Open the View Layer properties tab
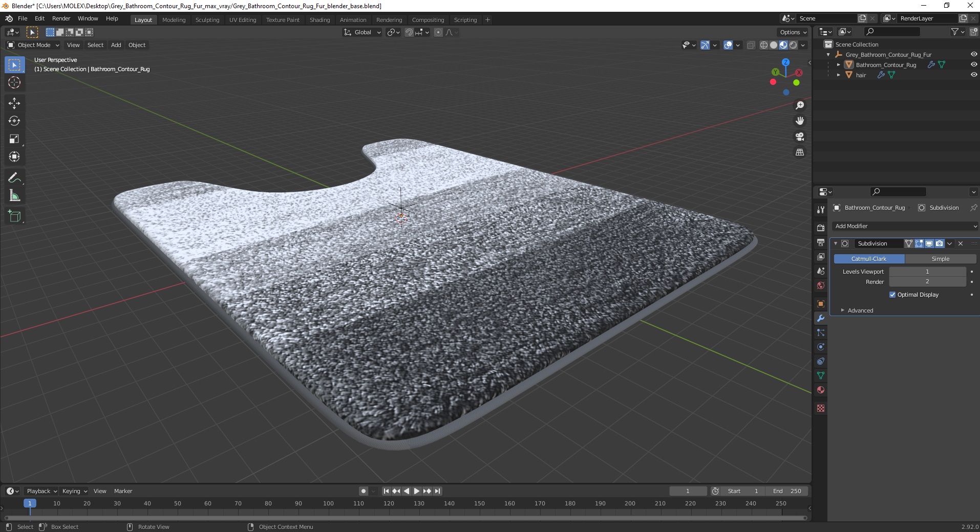The width and height of the screenshot is (980, 532). 821,256
